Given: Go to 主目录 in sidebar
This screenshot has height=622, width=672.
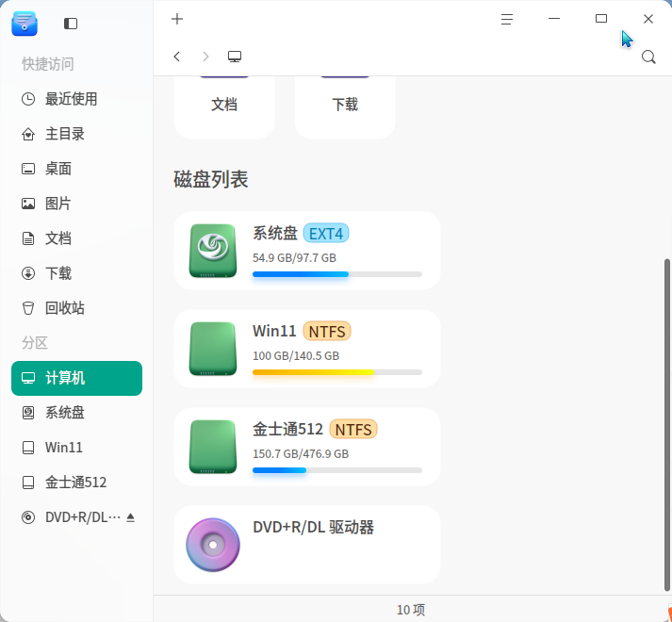Looking at the screenshot, I should 76,134.
